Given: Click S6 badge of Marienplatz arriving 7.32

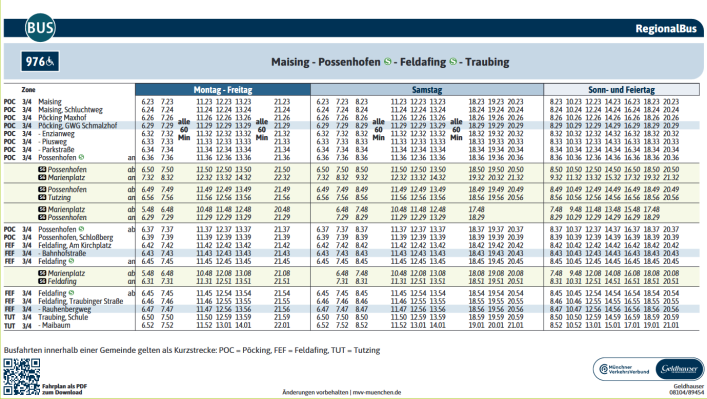Looking at the screenshot, I should click(x=42, y=177).
